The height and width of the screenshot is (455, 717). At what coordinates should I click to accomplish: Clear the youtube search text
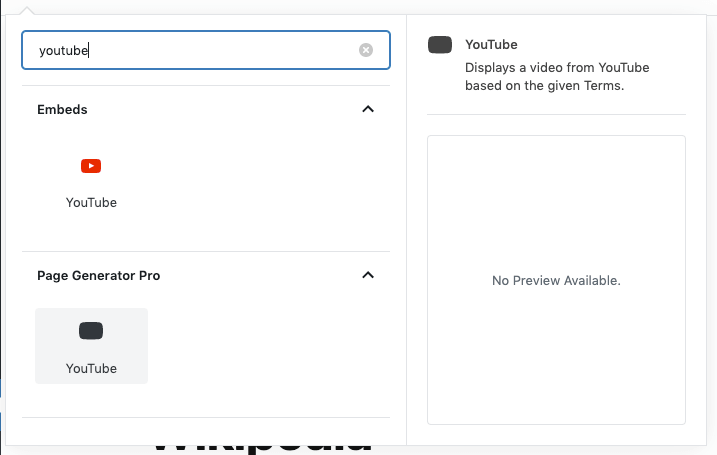point(365,50)
